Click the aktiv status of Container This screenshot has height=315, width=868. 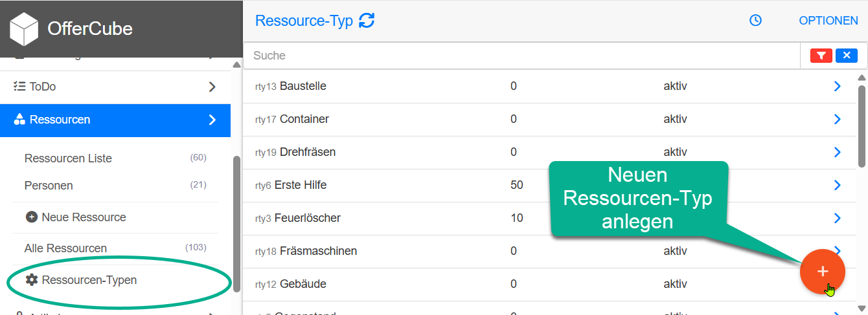click(x=675, y=119)
